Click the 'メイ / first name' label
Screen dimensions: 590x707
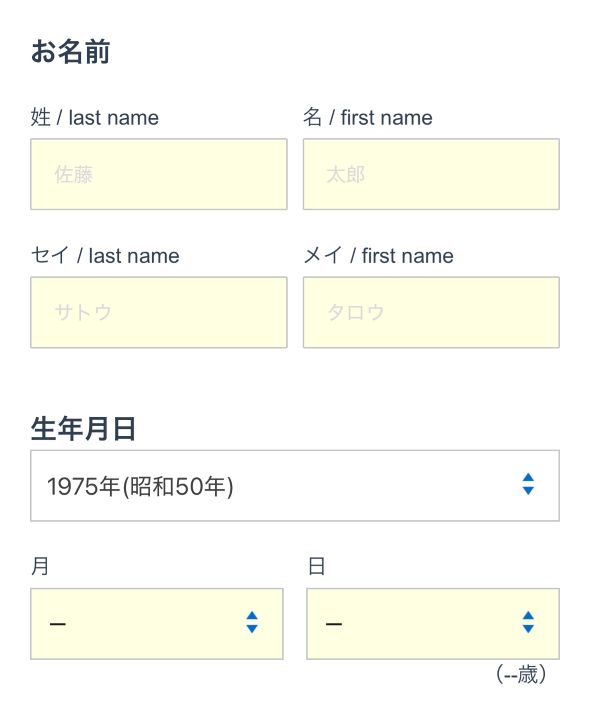[379, 256]
